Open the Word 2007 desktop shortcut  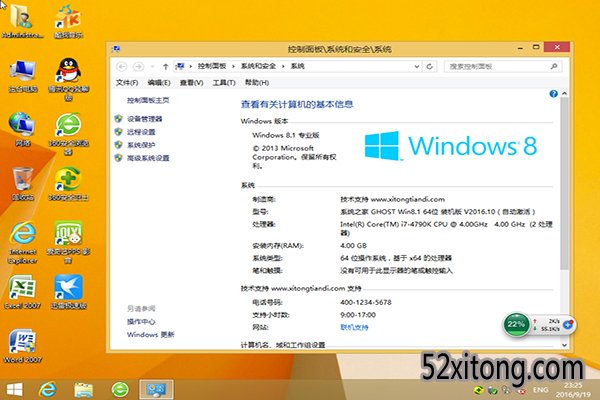point(23,346)
